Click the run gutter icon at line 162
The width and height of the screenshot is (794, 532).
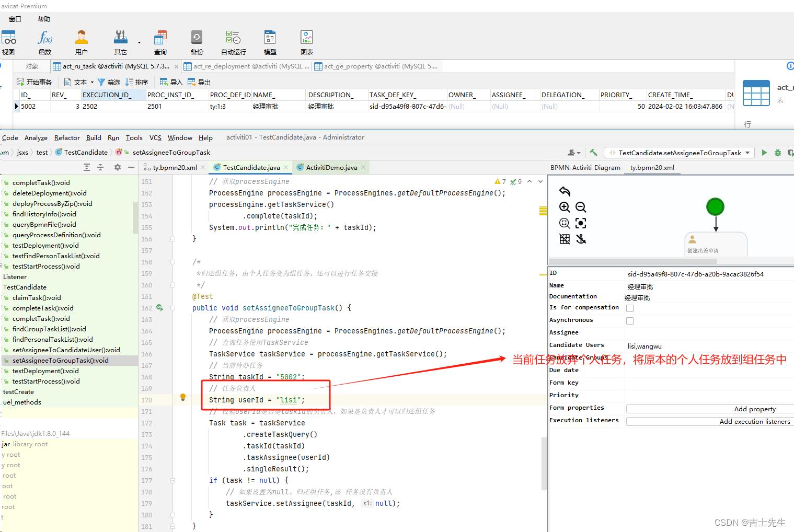pyautogui.click(x=159, y=308)
